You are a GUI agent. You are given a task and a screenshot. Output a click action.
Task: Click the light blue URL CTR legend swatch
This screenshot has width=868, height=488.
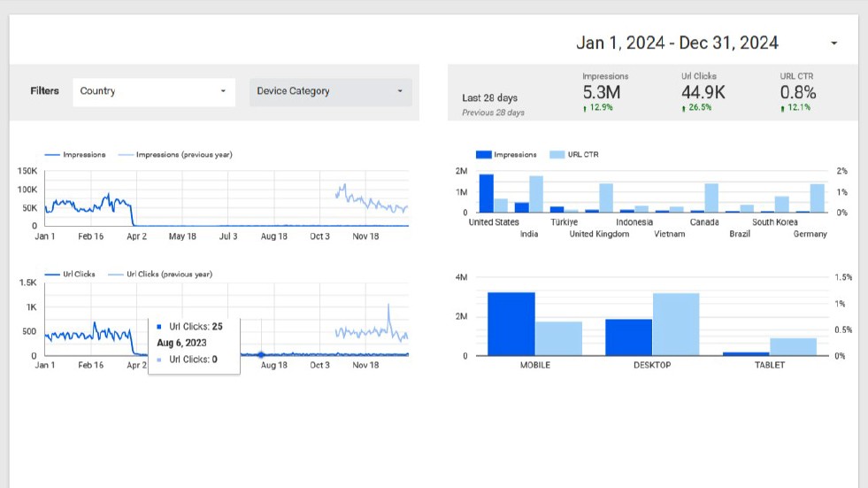557,155
